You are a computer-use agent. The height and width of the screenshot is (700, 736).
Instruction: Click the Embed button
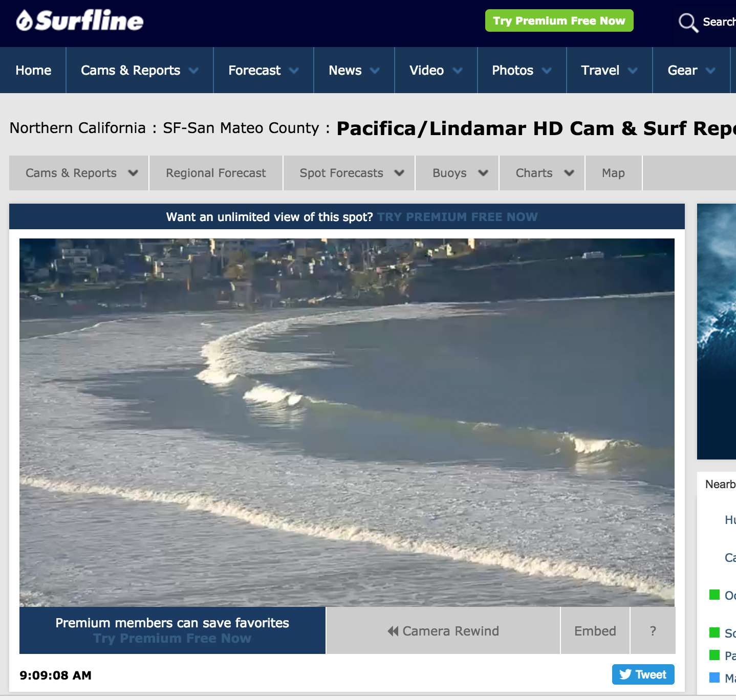[x=595, y=631]
